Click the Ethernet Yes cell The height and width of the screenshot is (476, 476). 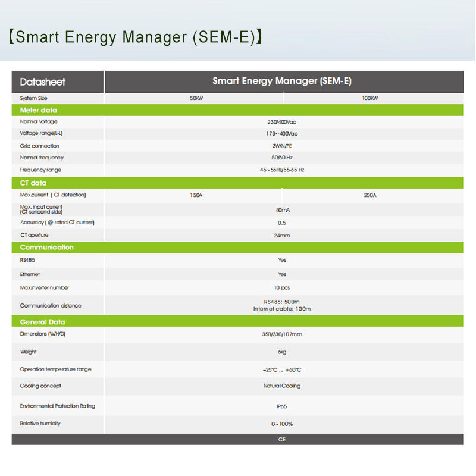[x=282, y=274]
